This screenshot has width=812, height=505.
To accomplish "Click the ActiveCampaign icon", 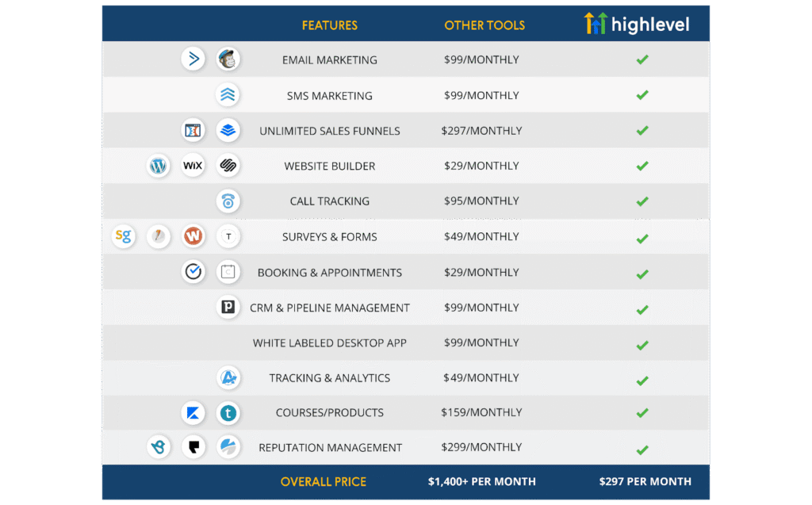I will [193, 59].
